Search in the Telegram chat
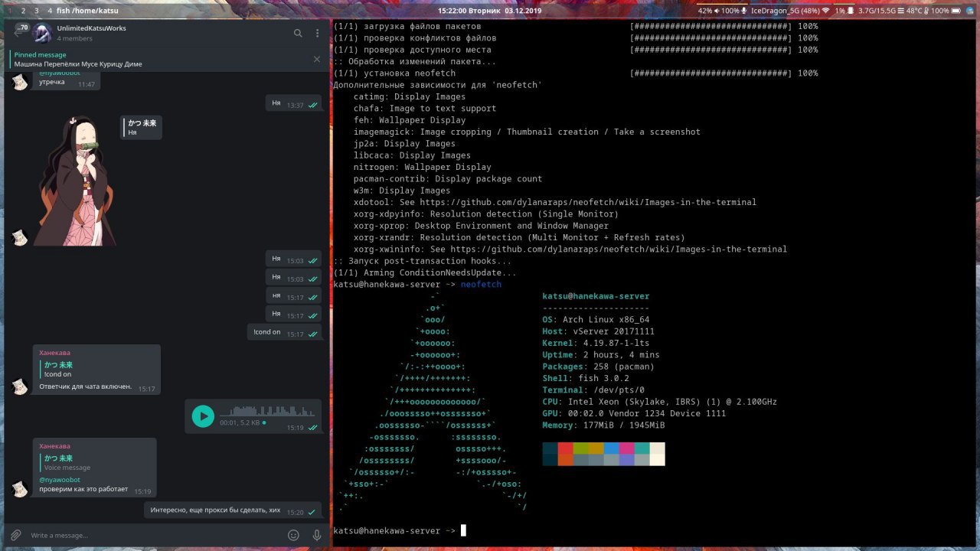 coord(299,33)
